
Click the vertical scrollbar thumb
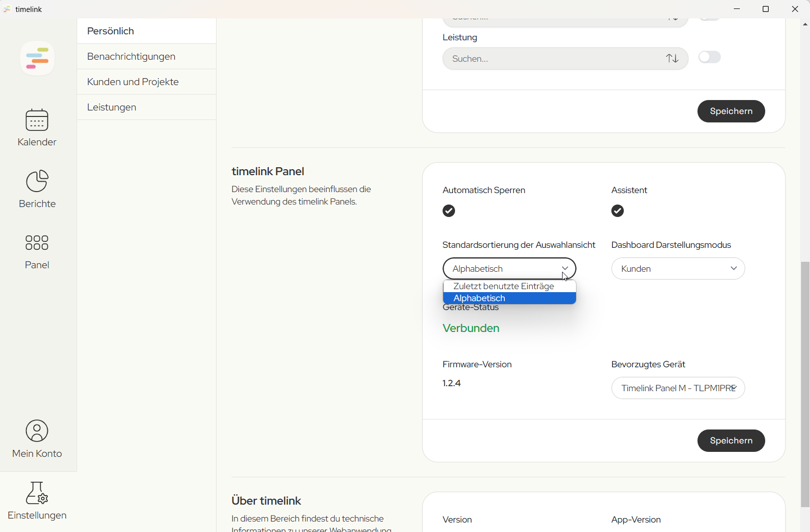tap(805, 384)
